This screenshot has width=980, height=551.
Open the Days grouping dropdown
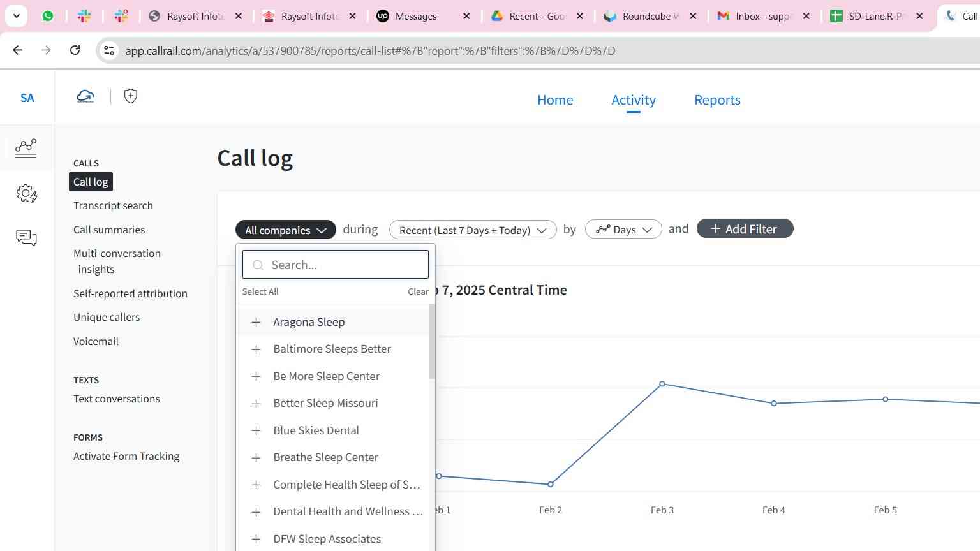click(x=623, y=230)
